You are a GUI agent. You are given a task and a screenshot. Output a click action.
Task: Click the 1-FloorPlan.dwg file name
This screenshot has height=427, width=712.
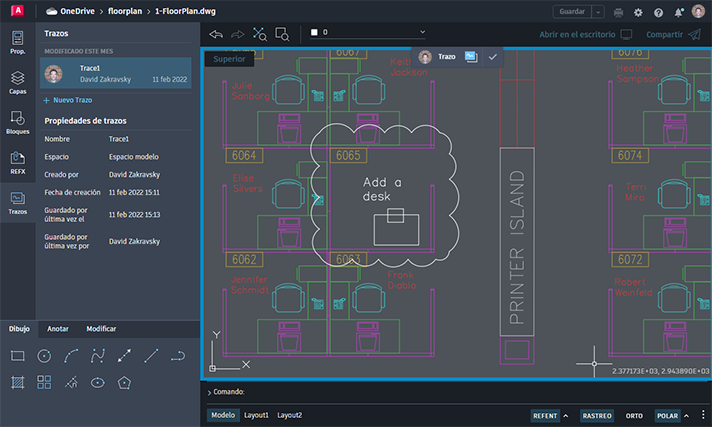point(185,11)
